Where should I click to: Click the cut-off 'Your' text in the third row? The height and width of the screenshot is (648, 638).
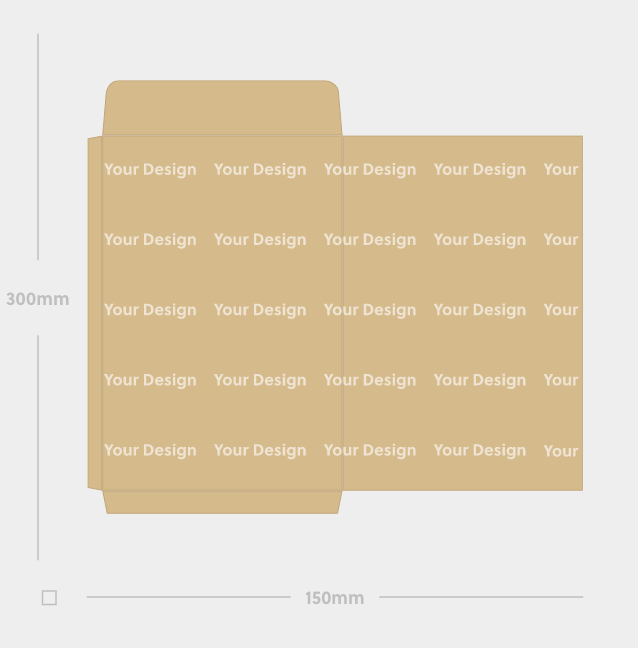tap(561, 310)
